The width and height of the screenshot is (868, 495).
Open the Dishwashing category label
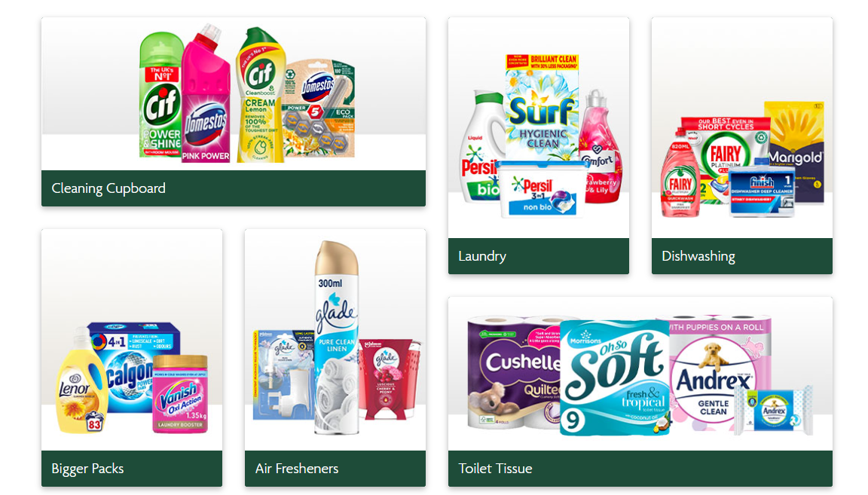point(698,256)
